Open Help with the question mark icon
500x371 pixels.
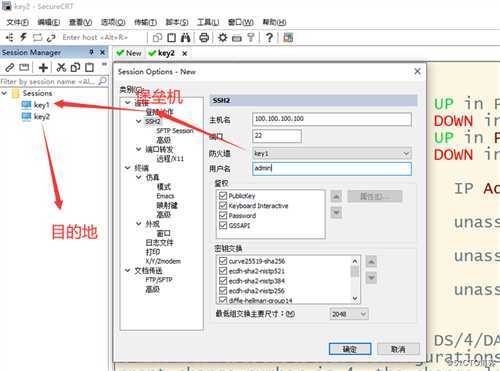pos(269,38)
